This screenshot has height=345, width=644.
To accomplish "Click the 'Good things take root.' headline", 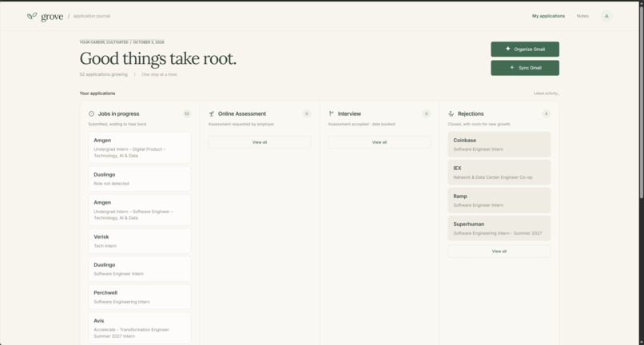I will click(x=158, y=58).
